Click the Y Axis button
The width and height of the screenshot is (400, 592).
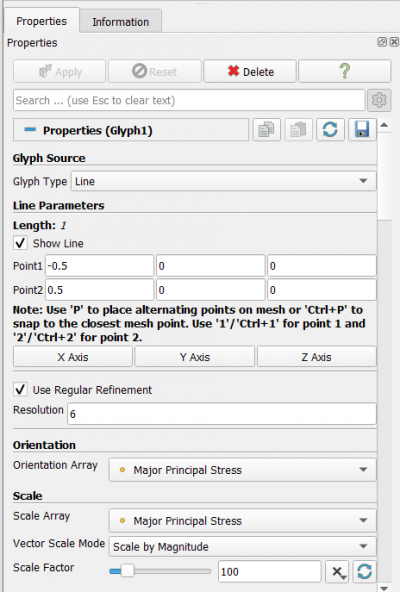pyautogui.click(x=195, y=357)
